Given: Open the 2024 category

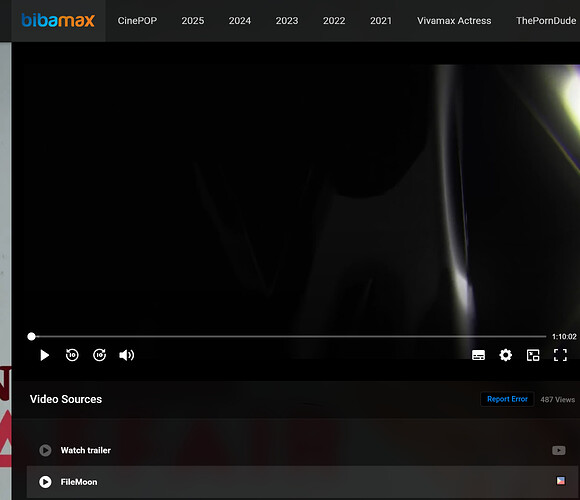Looking at the screenshot, I should (240, 21).
